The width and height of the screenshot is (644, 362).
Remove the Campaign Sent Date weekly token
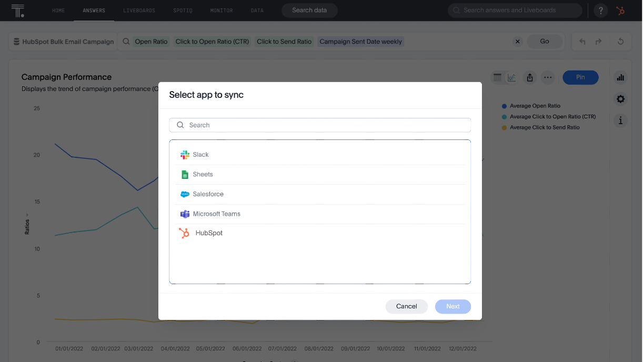pyautogui.click(x=360, y=41)
